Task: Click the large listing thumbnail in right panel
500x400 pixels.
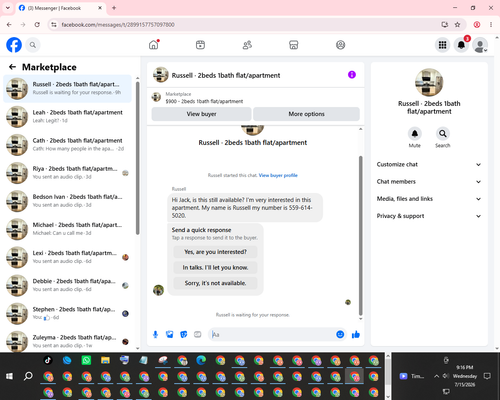Action: [429, 82]
